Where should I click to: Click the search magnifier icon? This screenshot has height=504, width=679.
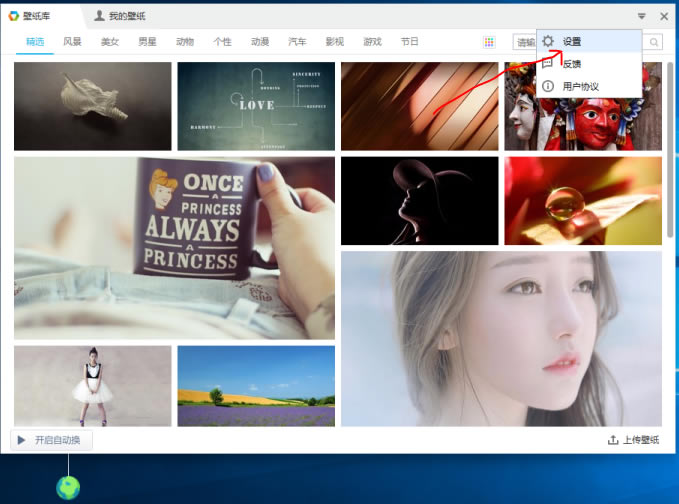[654, 42]
